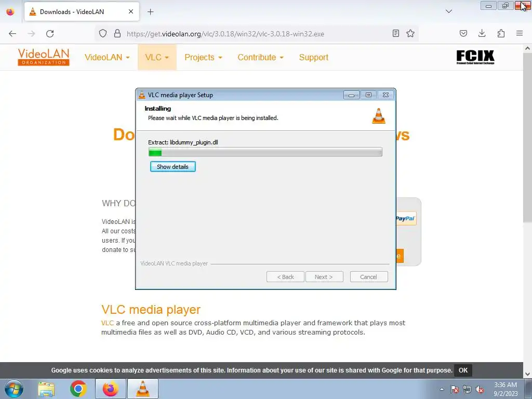This screenshot has height=399, width=532.
Task: Show hidden system tray icons
Action: (442, 389)
